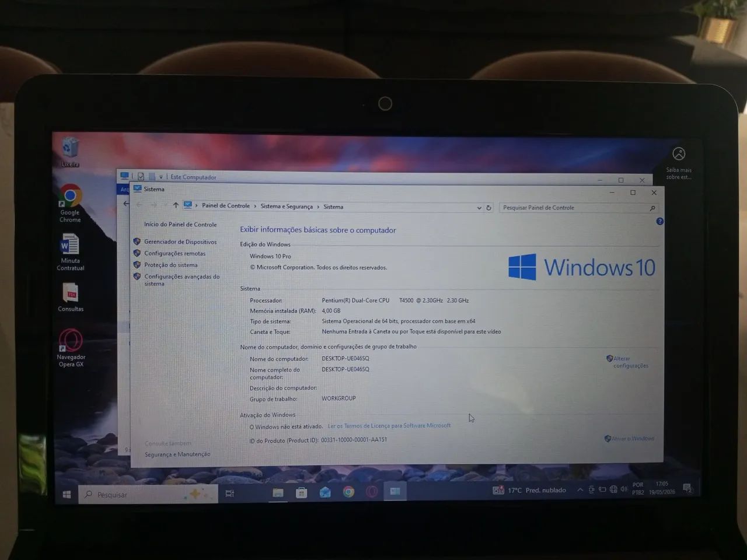Click the WORKGROUP value text

[x=338, y=398]
